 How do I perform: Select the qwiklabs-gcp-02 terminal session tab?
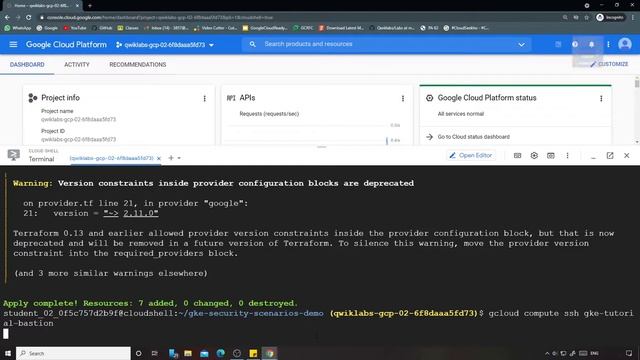[x=111, y=158]
